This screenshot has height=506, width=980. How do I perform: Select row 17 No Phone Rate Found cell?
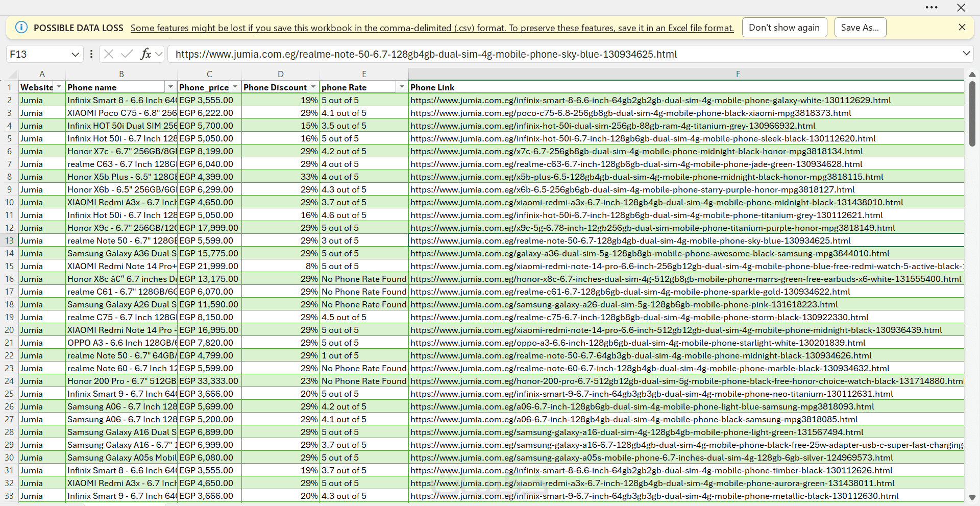tap(364, 292)
